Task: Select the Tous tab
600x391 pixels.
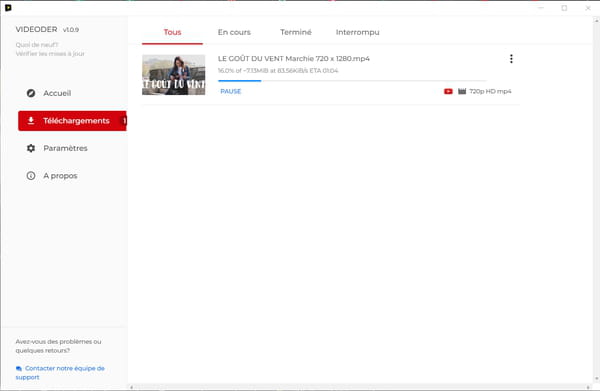Action: [172, 32]
